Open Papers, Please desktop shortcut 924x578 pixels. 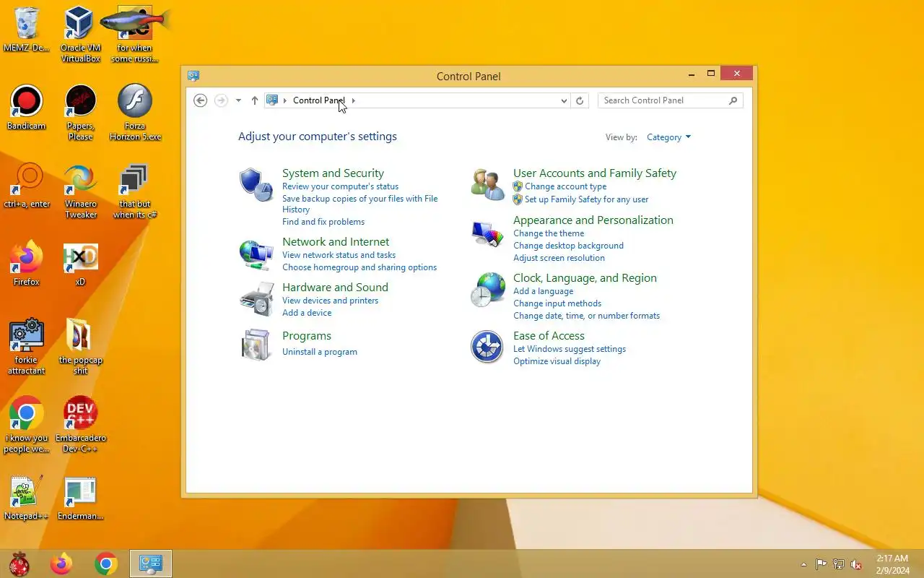pyautogui.click(x=80, y=113)
